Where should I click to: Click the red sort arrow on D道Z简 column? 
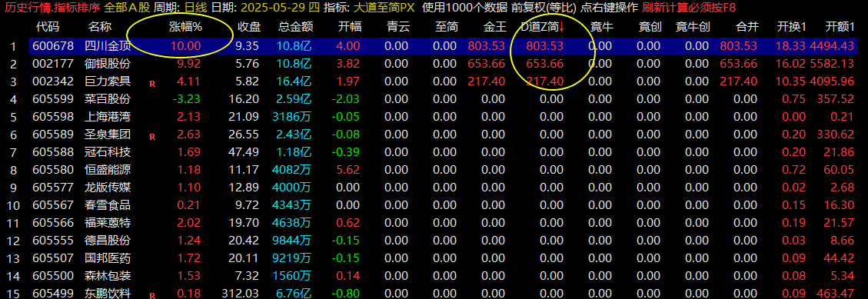561,27
